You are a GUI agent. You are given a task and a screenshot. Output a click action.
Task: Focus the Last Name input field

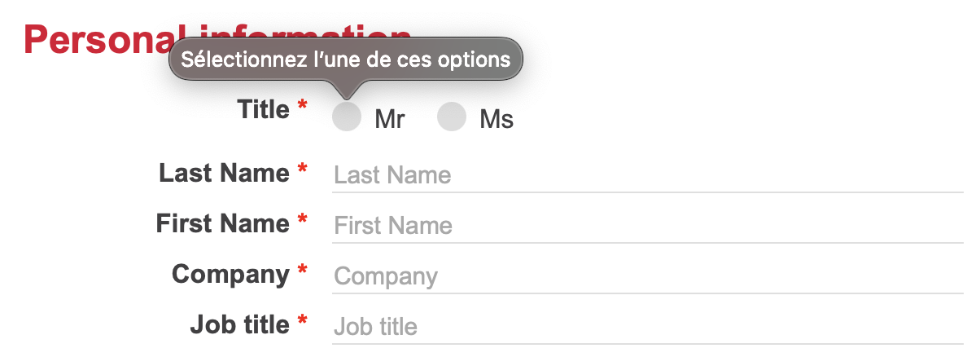pos(646,175)
